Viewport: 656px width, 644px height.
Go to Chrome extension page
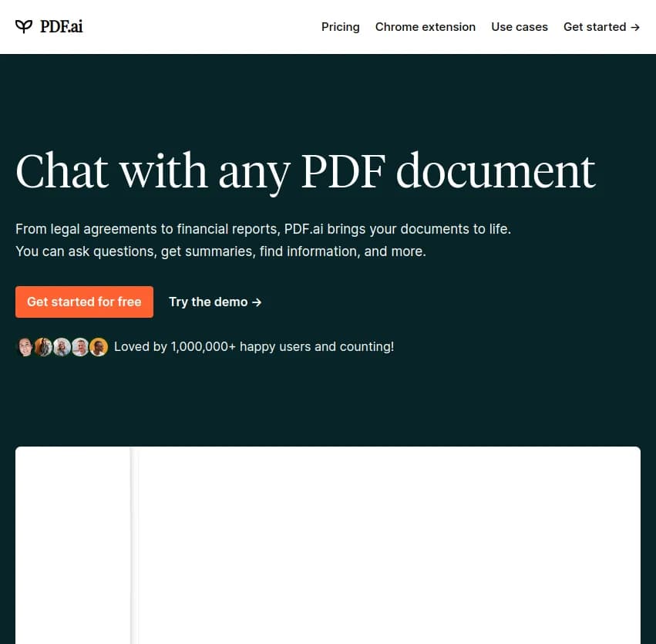(x=425, y=27)
